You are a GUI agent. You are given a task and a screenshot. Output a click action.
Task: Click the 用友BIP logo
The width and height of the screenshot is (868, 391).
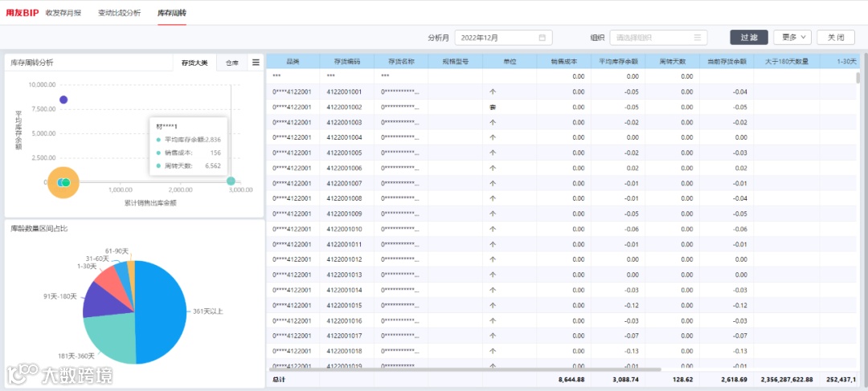click(x=23, y=13)
